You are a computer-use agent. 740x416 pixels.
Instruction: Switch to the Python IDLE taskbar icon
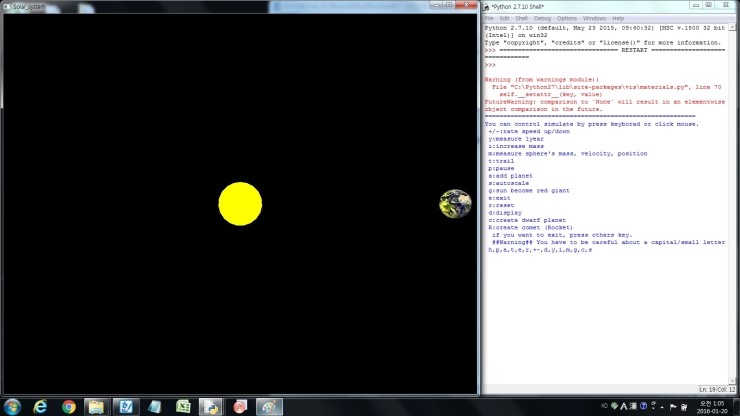pyautogui.click(x=211, y=406)
